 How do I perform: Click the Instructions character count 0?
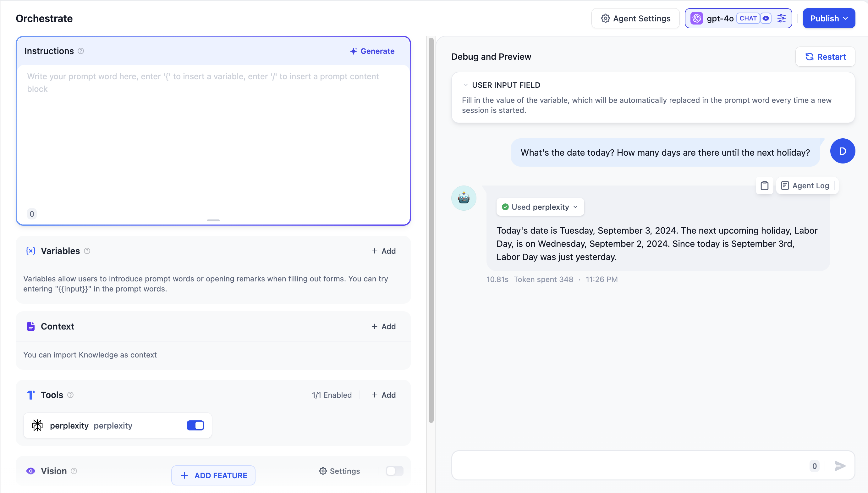[32, 214]
